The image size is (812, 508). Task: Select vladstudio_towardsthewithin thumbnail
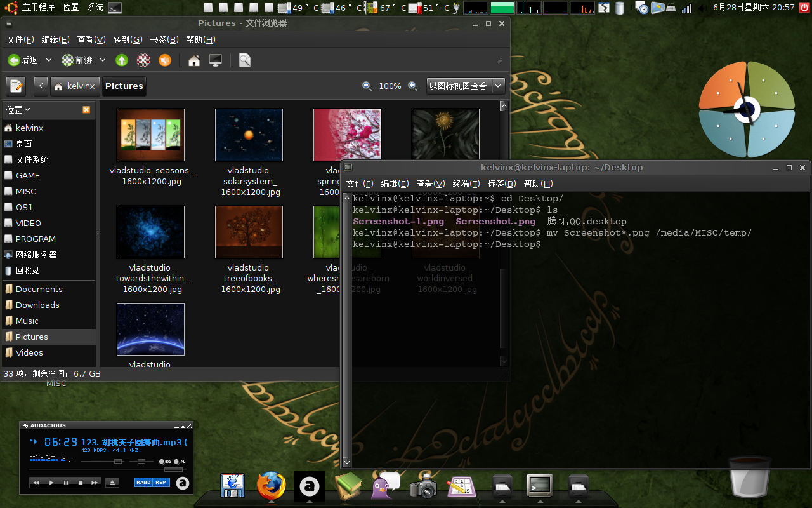[151, 232]
